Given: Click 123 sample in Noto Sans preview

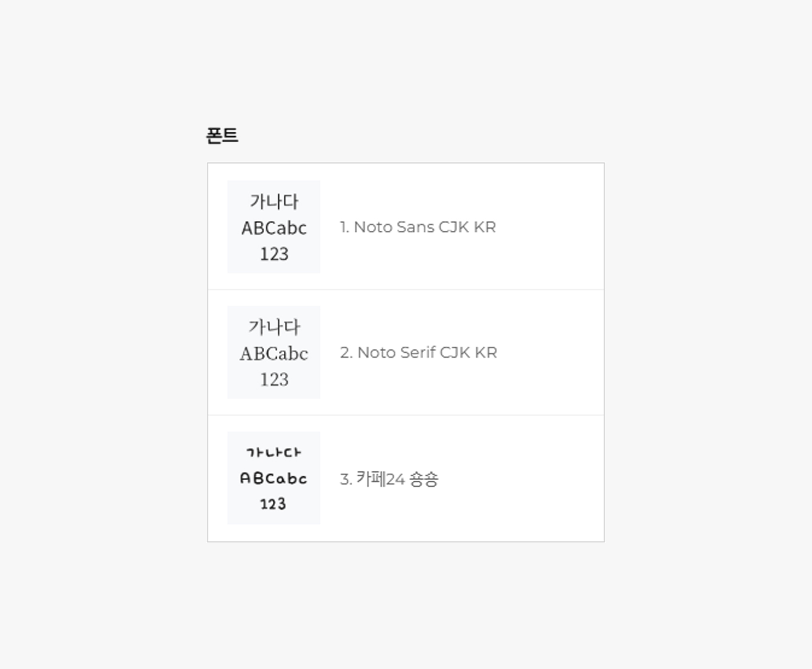Looking at the screenshot, I should (x=274, y=254).
